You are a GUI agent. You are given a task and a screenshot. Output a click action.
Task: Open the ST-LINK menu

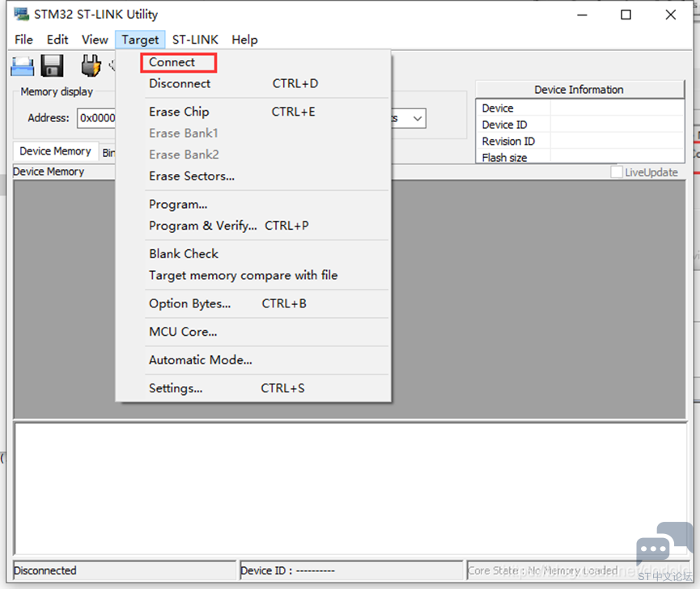click(195, 40)
